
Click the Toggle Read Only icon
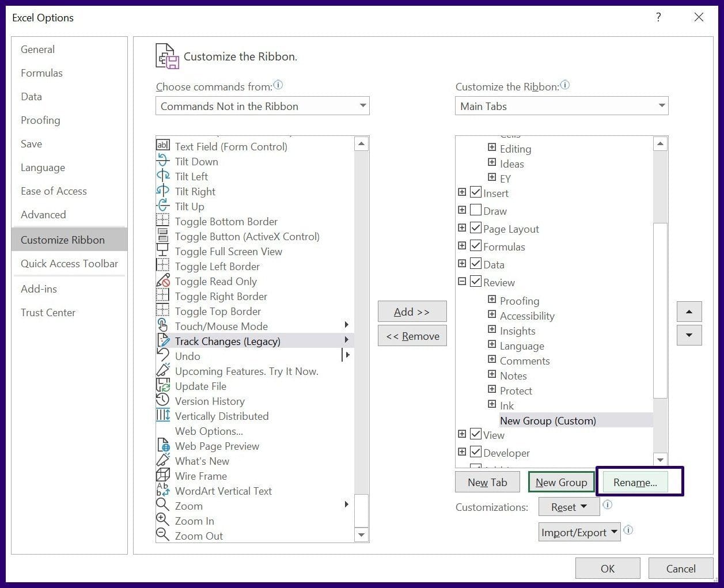[163, 280]
